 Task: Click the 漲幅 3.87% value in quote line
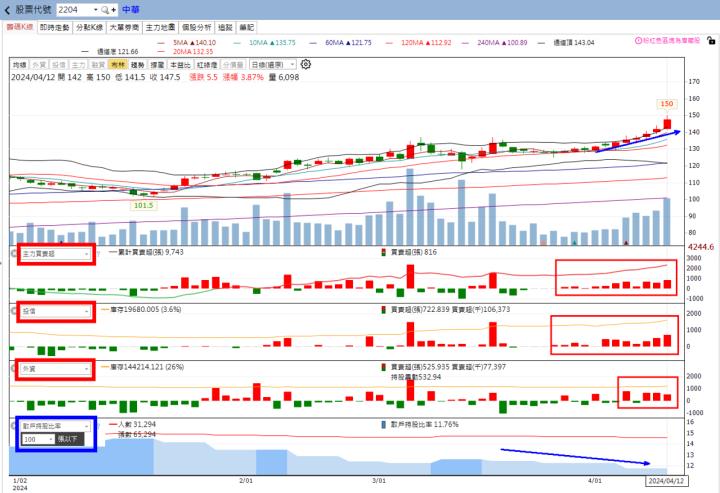[243, 78]
